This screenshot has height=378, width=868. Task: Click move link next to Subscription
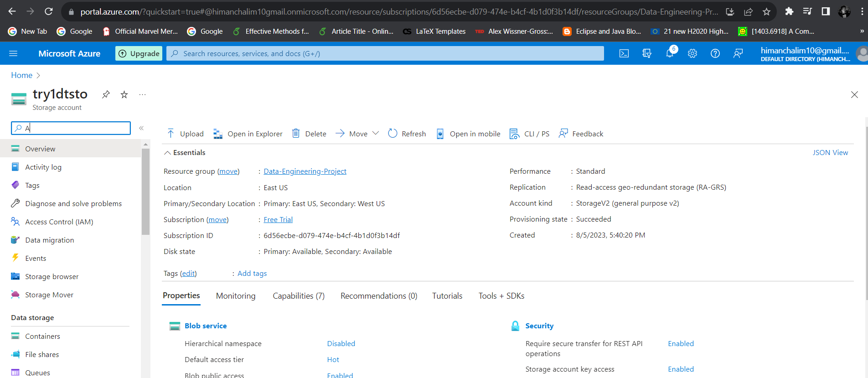coord(217,220)
